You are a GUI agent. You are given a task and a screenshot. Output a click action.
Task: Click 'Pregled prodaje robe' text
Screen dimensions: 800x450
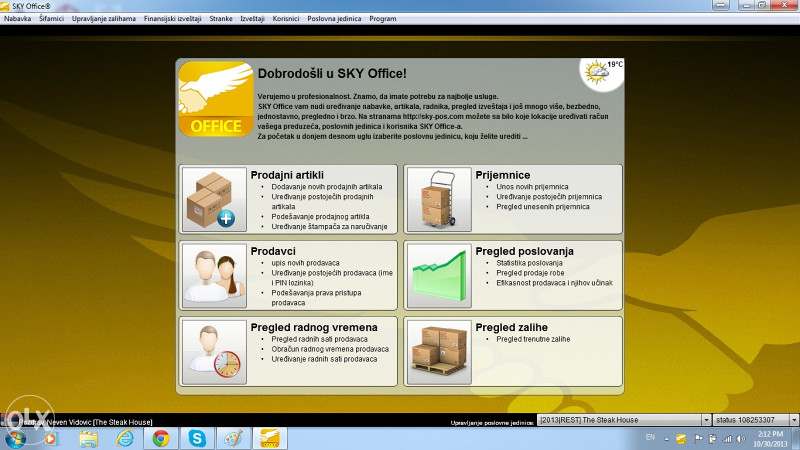tap(530, 273)
